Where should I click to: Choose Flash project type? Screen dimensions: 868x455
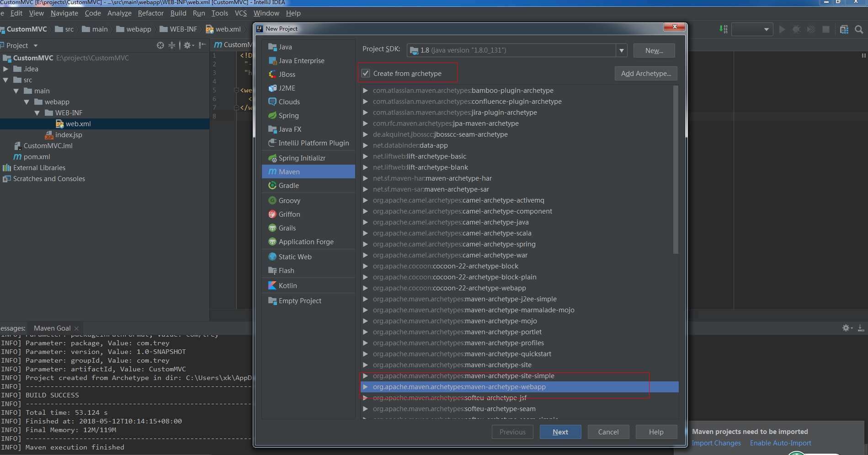tap(309, 271)
